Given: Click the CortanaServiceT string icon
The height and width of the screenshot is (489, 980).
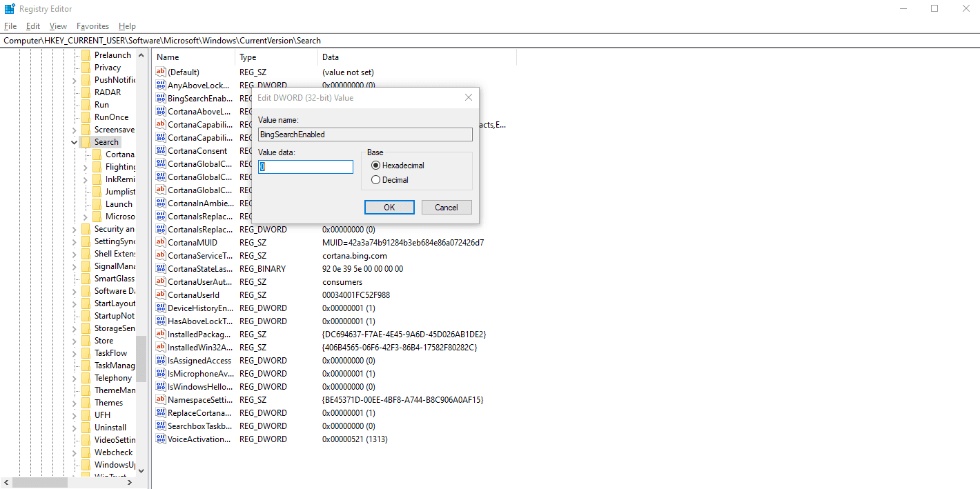Looking at the screenshot, I should tap(159, 255).
